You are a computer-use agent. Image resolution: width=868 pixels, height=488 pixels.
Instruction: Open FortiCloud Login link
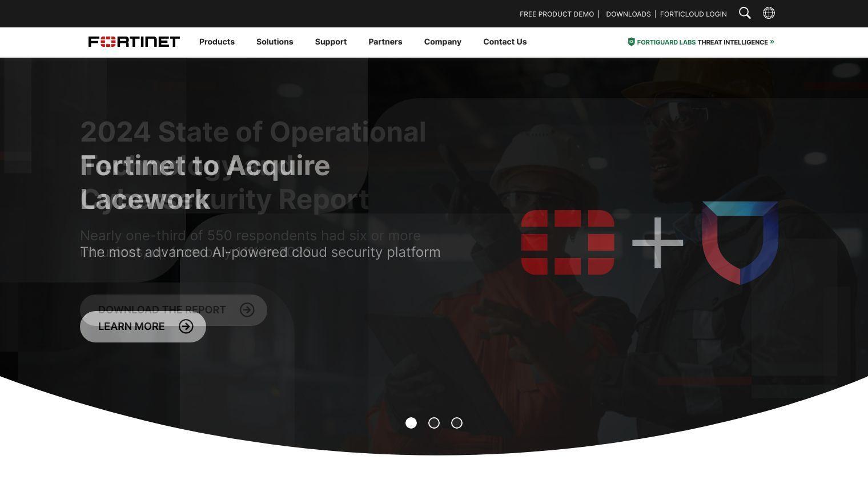point(693,14)
